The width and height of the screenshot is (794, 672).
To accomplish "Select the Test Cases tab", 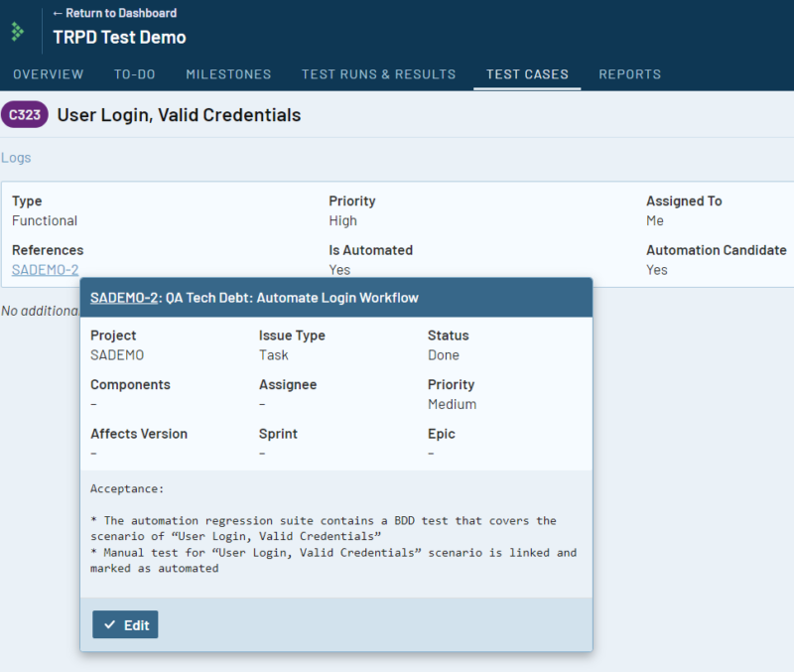I will (527, 74).
